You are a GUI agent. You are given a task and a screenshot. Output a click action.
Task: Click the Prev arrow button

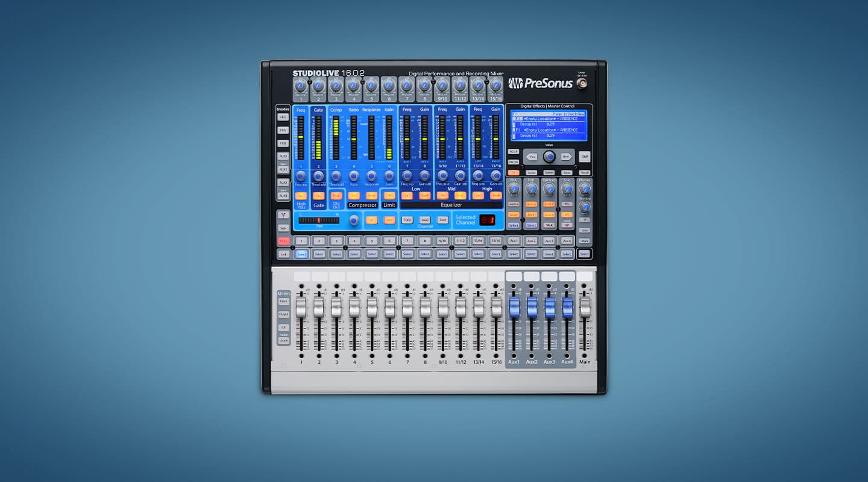point(532,156)
